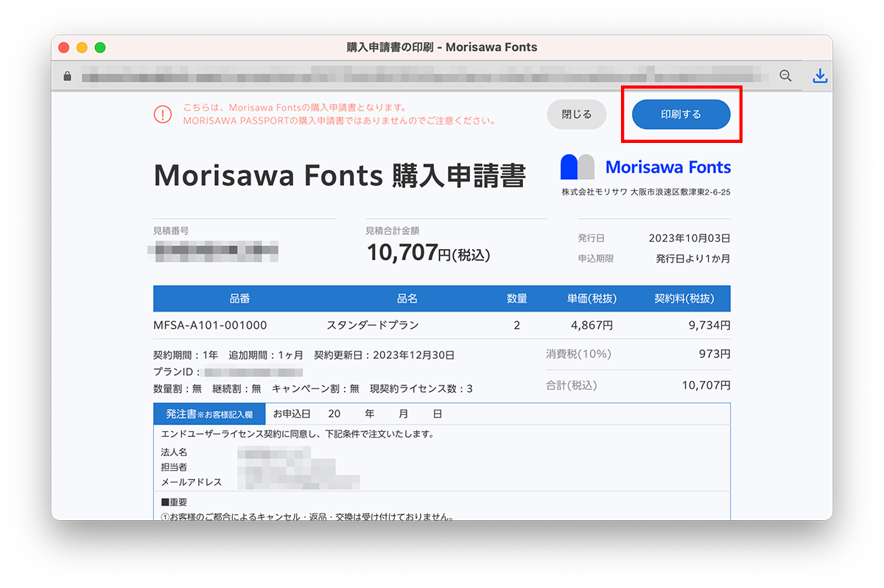Click the 単価(税抜) column header
The width and height of the screenshot is (884, 588).
[x=592, y=298]
